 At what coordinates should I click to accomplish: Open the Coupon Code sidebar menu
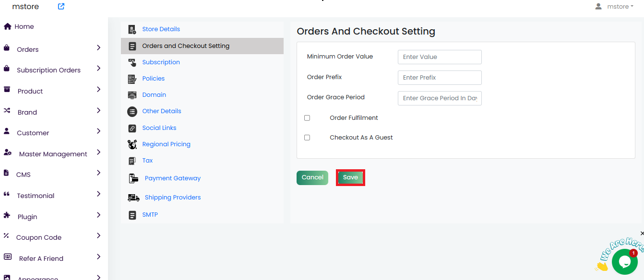click(39, 237)
